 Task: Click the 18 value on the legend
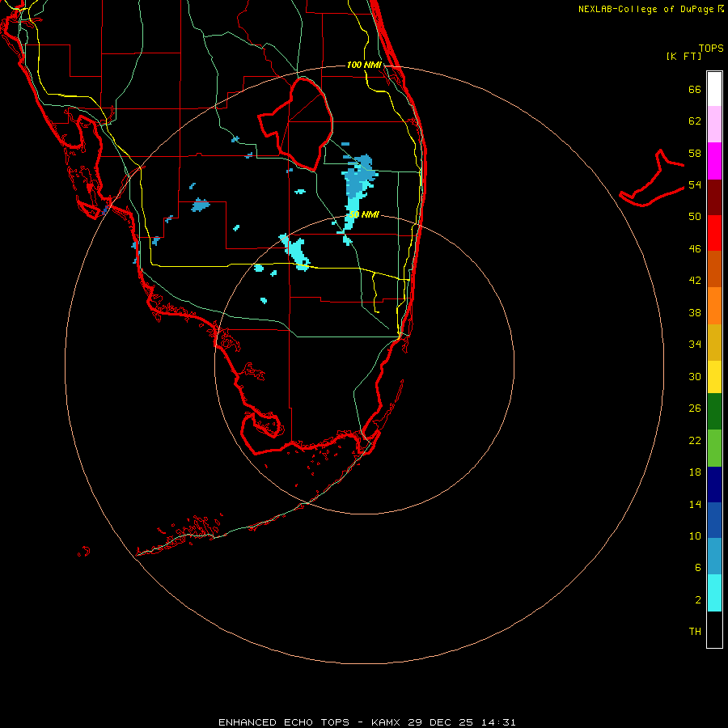coord(695,472)
